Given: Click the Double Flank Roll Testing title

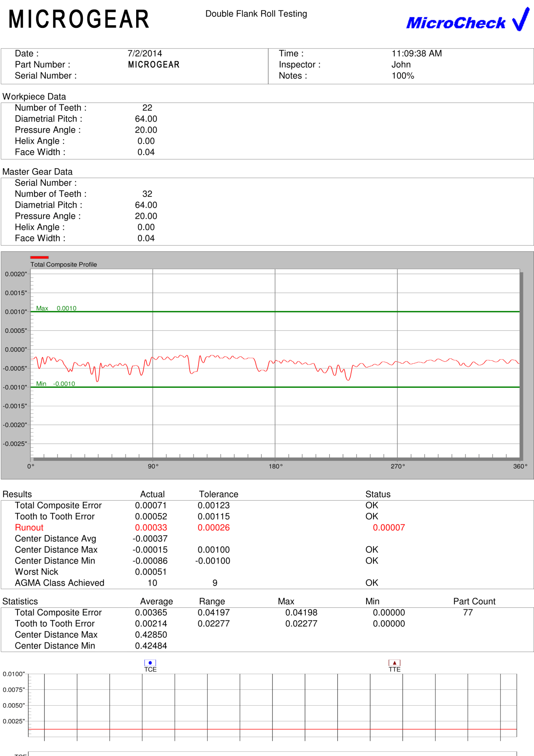Looking at the screenshot, I should [x=256, y=14].
